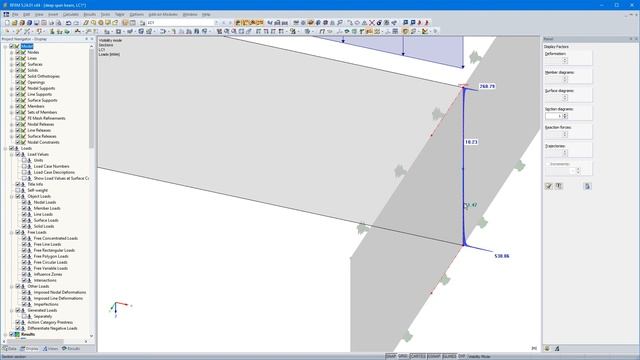Adjust the Deformation factor stepper

click(x=565, y=60)
